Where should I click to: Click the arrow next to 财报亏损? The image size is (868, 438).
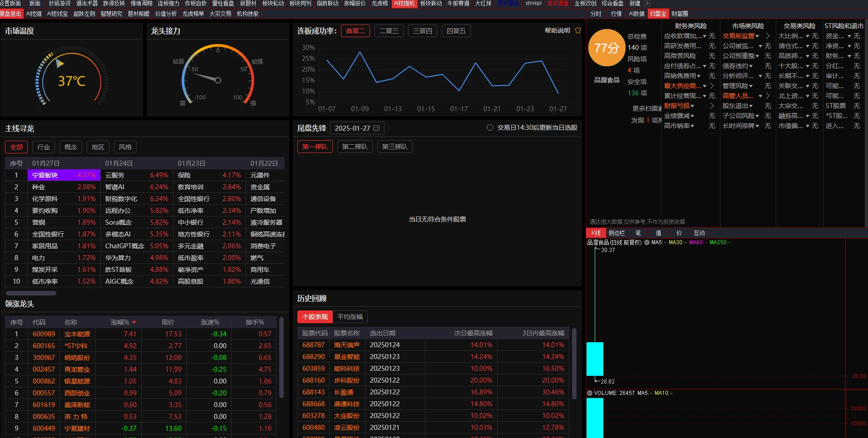[712, 106]
